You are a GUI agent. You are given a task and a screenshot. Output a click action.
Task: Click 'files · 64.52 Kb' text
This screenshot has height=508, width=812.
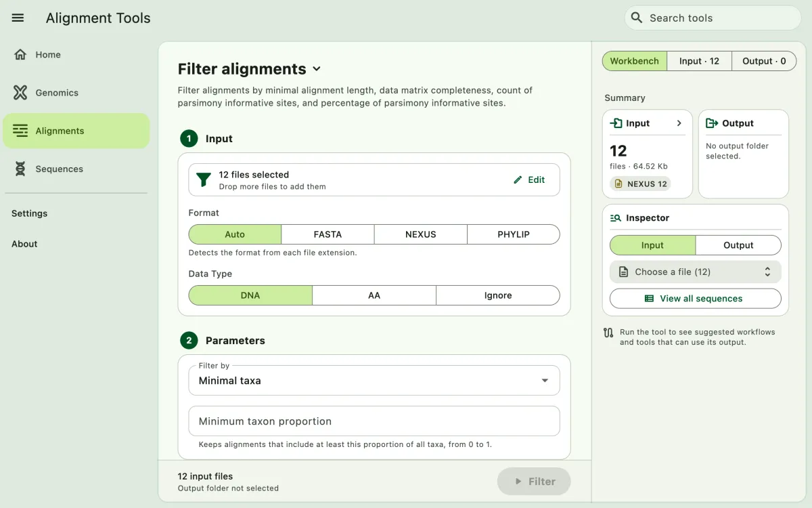[639, 167]
